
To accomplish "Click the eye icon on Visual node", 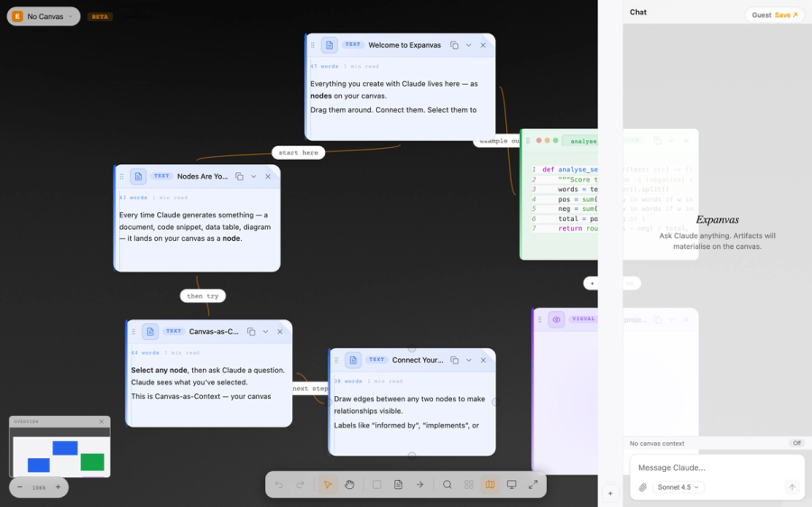I will point(557,319).
